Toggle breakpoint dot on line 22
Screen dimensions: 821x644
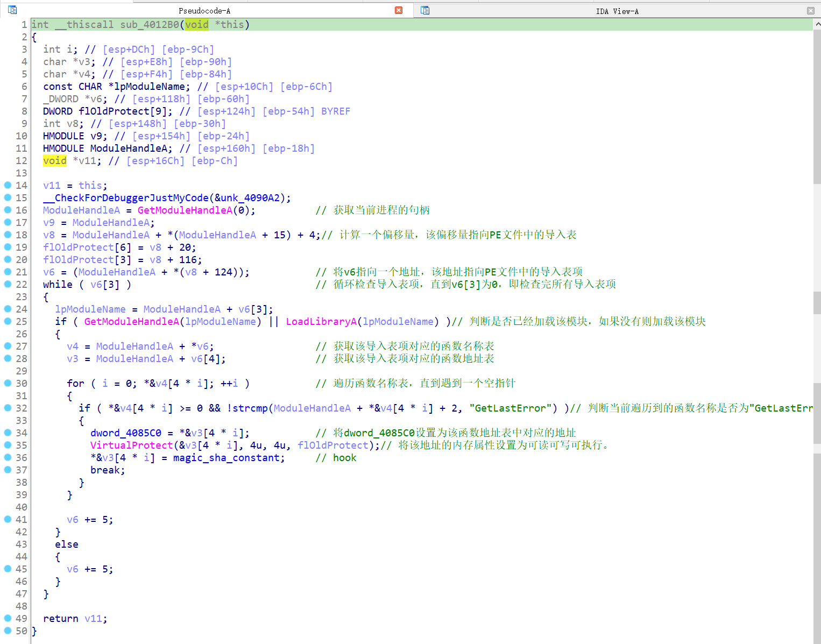[x=8, y=284]
